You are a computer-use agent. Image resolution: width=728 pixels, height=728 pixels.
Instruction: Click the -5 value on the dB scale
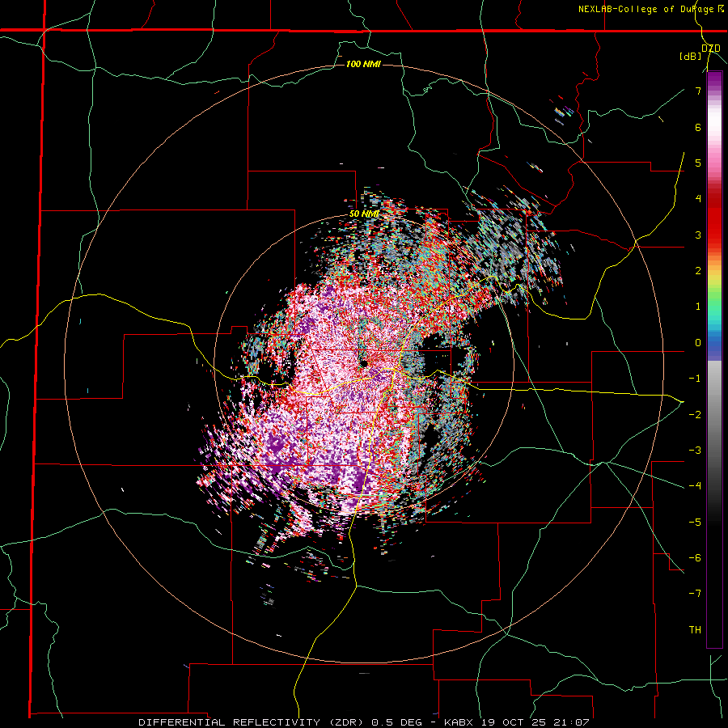point(695,523)
